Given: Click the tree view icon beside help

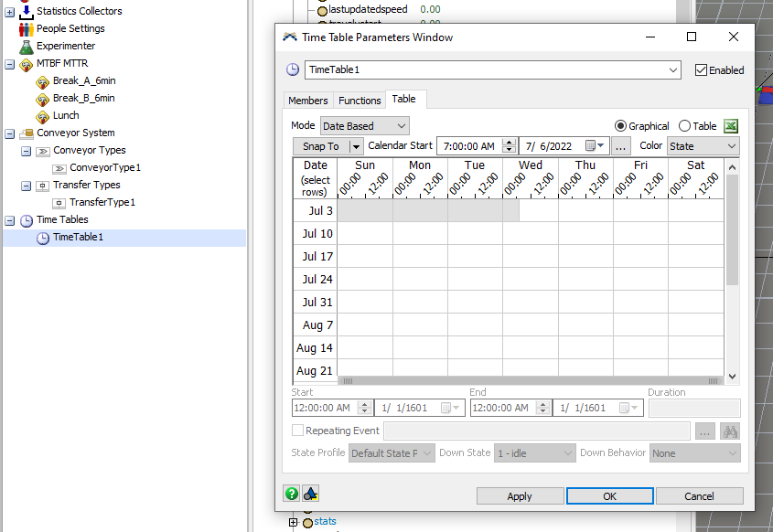Looking at the screenshot, I should 311,494.
